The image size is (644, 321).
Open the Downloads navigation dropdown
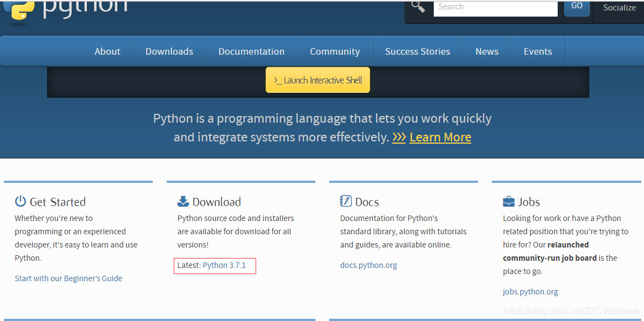[169, 51]
